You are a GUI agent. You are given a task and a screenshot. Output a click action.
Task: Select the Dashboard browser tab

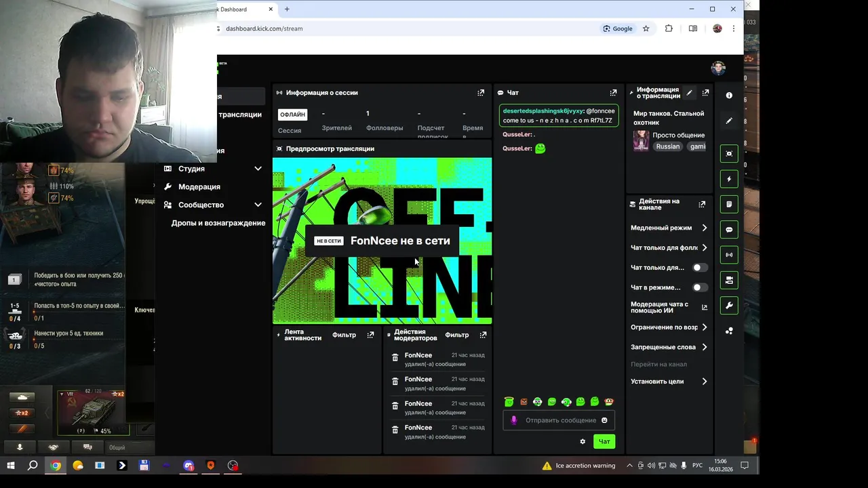click(245, 9)
